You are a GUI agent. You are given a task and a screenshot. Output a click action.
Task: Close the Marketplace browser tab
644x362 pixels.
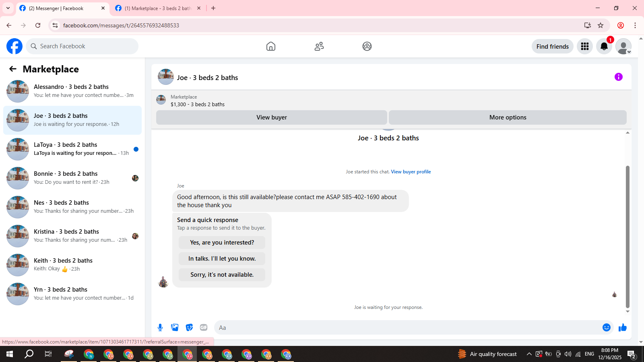[x=199, y=8]
